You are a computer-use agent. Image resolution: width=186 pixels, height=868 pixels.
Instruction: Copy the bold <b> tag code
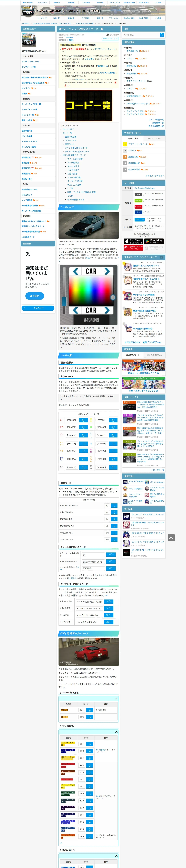coord(109,615)
